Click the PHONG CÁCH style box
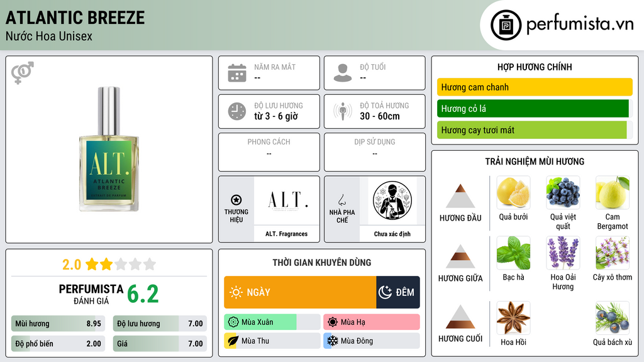The height and width of the screenshot is (362, 644). [x=269, y=152]
